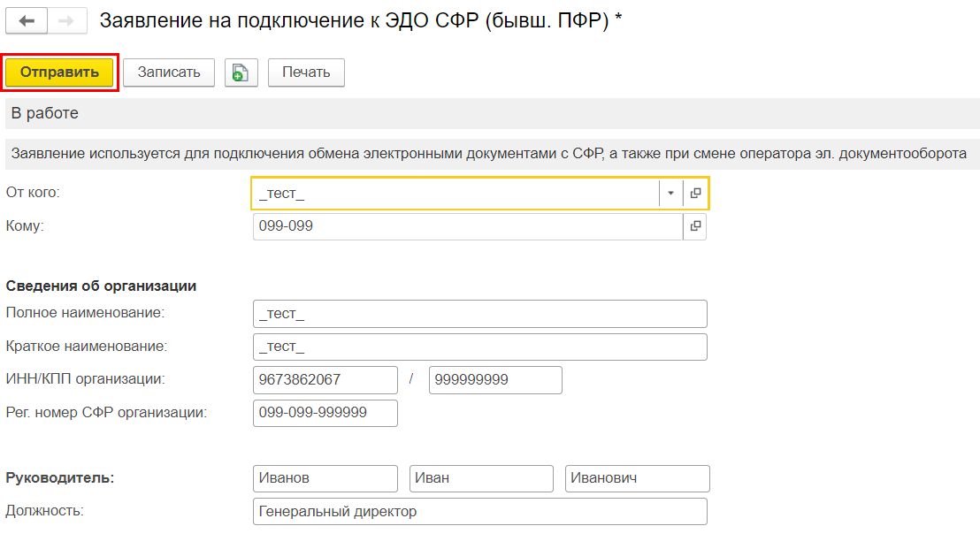The image size is (980, 549).
Task: Edit the Рег. номер СФР организации field
Action: [x=325, y=413]
